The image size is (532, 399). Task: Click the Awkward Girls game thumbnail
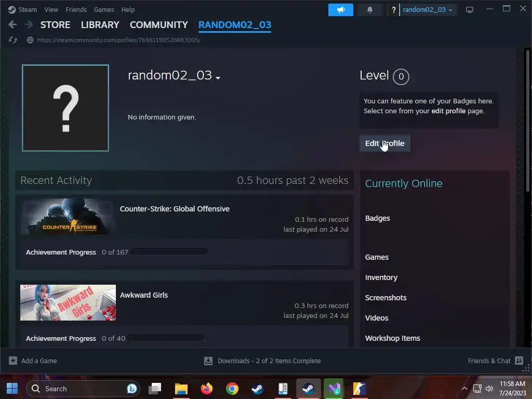tap(68, 303)
